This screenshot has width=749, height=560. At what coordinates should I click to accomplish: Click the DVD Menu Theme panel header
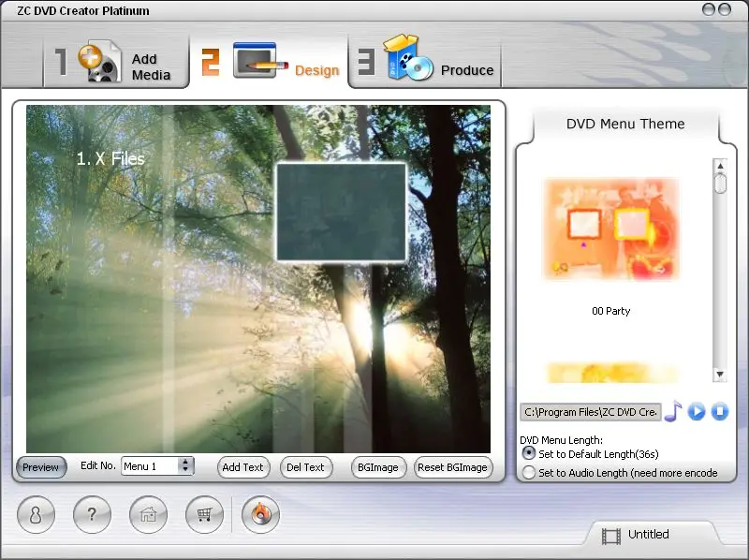[625, 124]
